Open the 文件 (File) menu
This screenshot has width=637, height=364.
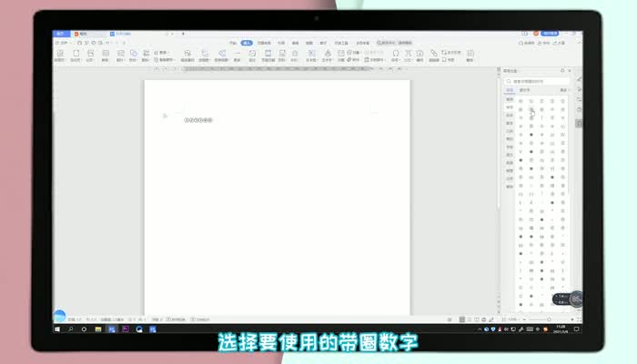point(64,43)
